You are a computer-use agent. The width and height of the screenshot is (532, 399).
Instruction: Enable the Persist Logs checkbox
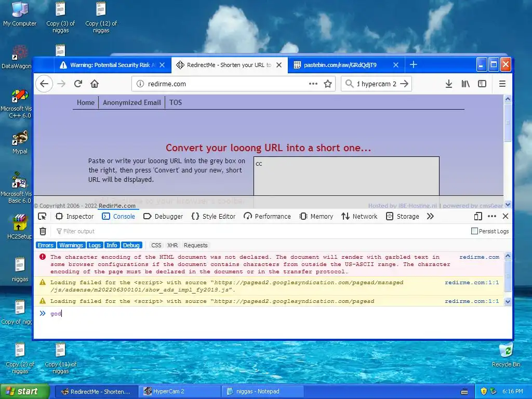474,231
